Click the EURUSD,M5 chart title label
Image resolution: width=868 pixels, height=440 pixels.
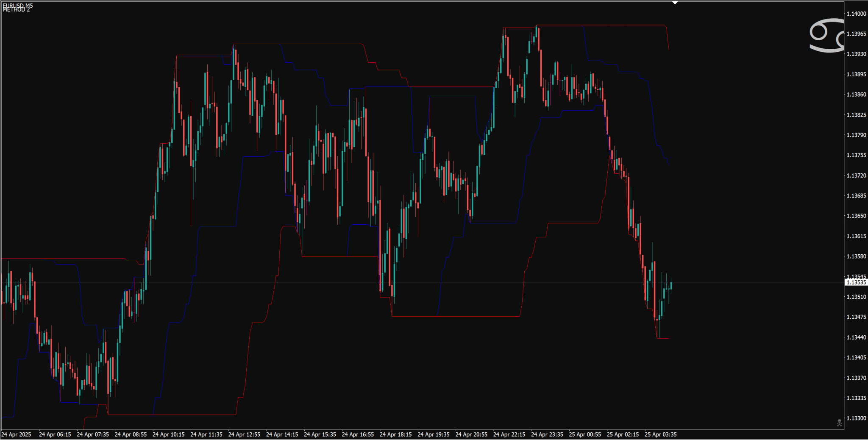pyautogui.click(x=18, y=5)
